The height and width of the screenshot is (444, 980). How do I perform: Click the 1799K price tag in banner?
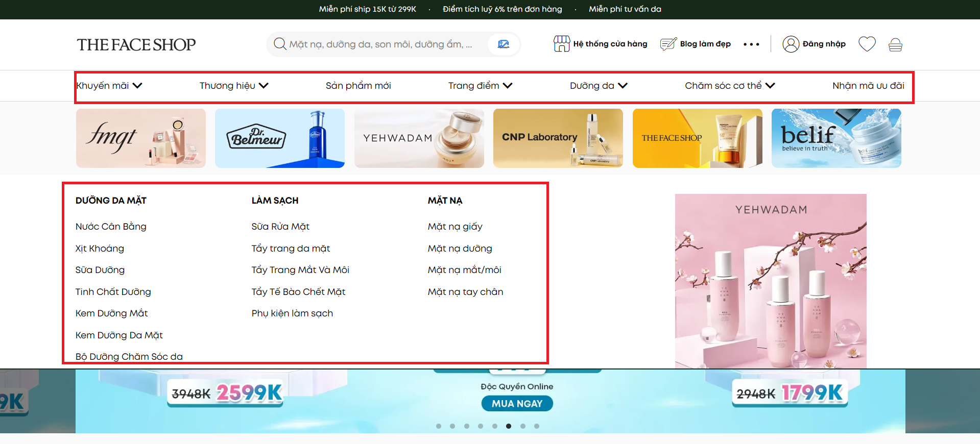pyautogui.click(x=812, y=393)
